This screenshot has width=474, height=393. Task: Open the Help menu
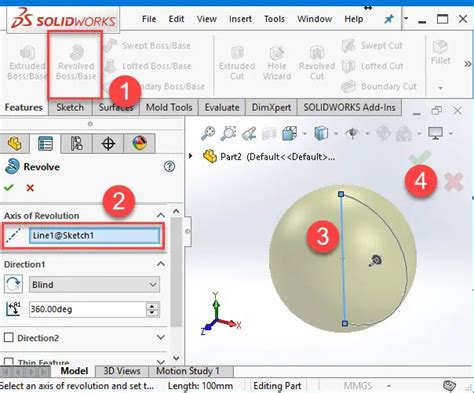pyautogui.click(x=354, y=19)
